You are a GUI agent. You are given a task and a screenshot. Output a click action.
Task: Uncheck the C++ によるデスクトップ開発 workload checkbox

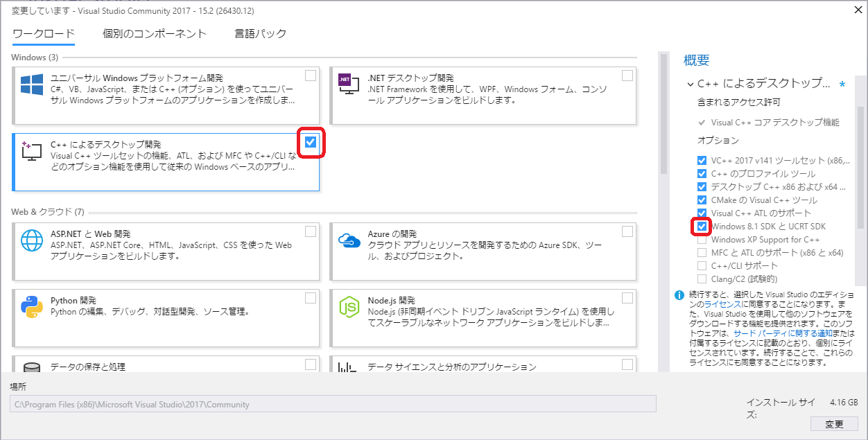tap(311, 142)
